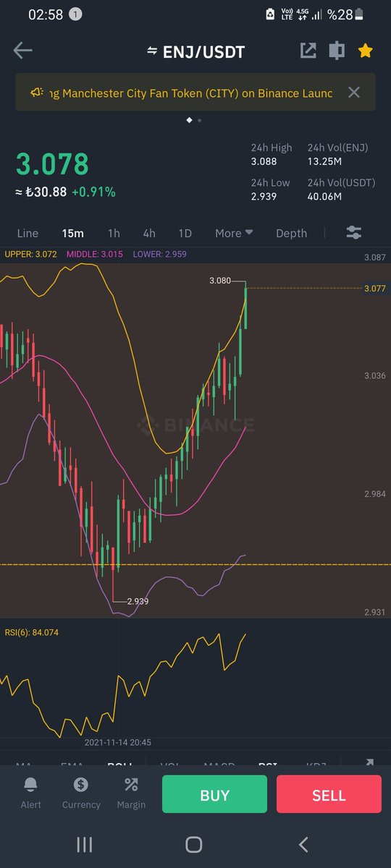
Task: Click the +0.91% change value
Action: (x=93, y=192)
